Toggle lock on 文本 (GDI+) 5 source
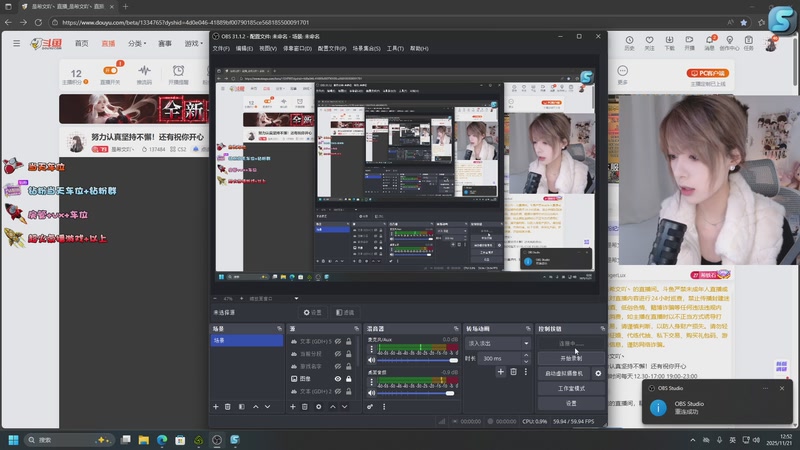 click(x=349, y=341)
